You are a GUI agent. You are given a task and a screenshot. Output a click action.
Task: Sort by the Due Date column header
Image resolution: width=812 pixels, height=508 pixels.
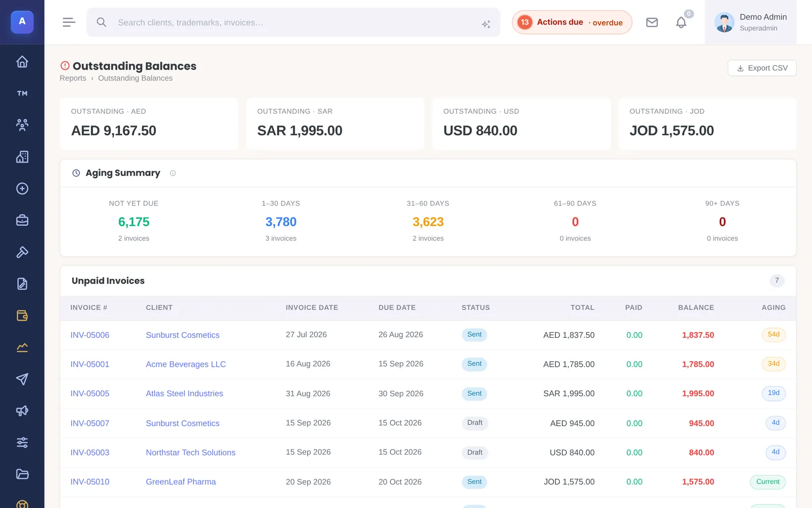pos(397,308)
